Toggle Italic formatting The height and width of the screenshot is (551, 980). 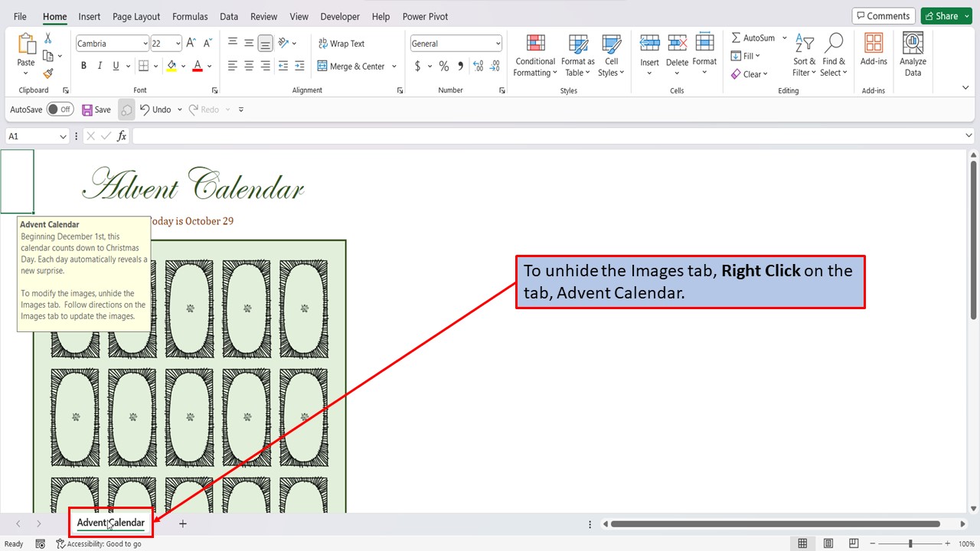pyautogui.click(x=100, y=66)
